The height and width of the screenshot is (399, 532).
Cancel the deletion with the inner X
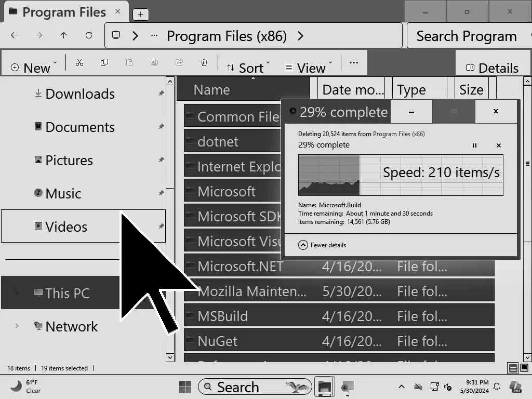coord(498,145)
